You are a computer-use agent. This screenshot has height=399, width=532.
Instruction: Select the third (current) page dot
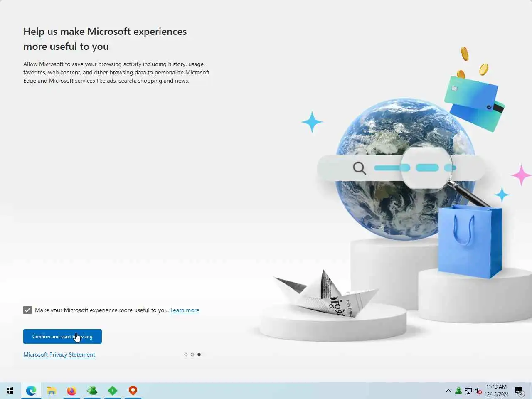[x=199, y=355]
